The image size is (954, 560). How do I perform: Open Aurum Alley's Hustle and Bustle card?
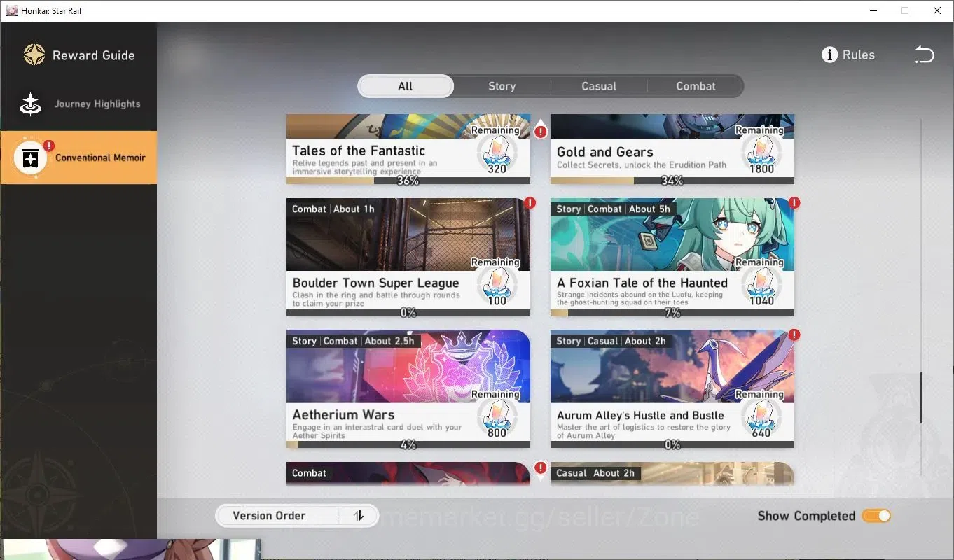[x=672, y=389]
